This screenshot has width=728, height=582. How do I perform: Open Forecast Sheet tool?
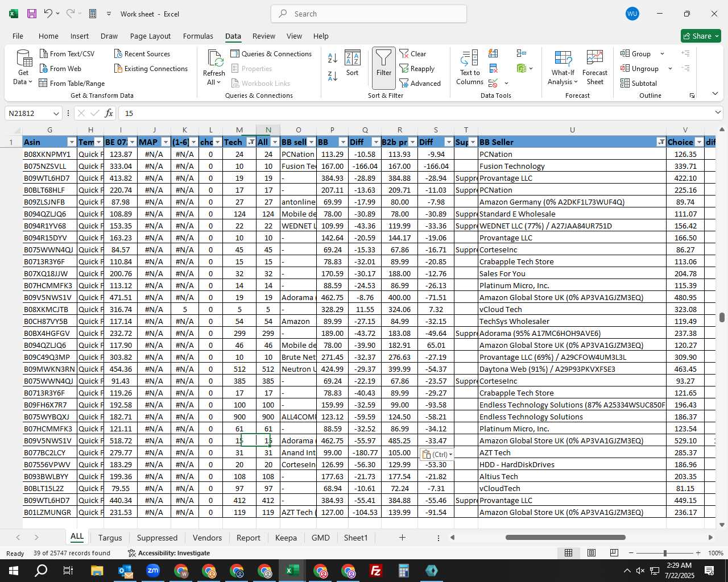pyautogui.click(x=595, y=67)
